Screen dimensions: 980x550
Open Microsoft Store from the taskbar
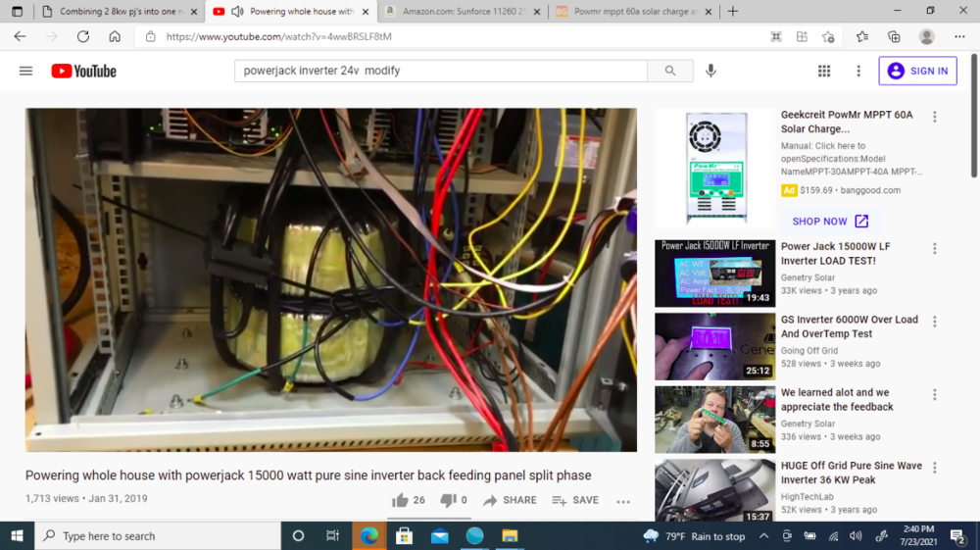click(x=405, y=535)
